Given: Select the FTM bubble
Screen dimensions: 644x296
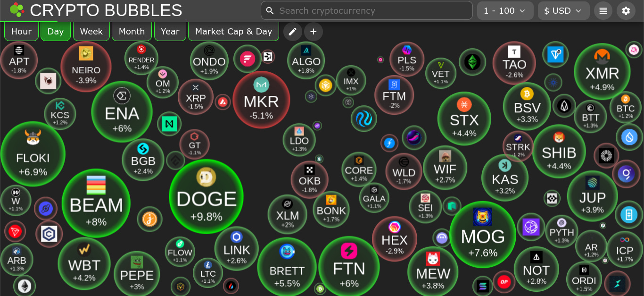Looking at the screenshot, I should pyautogui.click(x=394, y=95).
